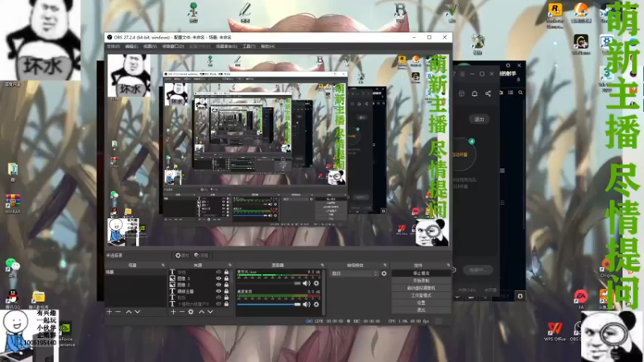Viewport: 644px width, 362px height.
Task: Add a new source with the plus icon
Action: (x=173, y=312)
